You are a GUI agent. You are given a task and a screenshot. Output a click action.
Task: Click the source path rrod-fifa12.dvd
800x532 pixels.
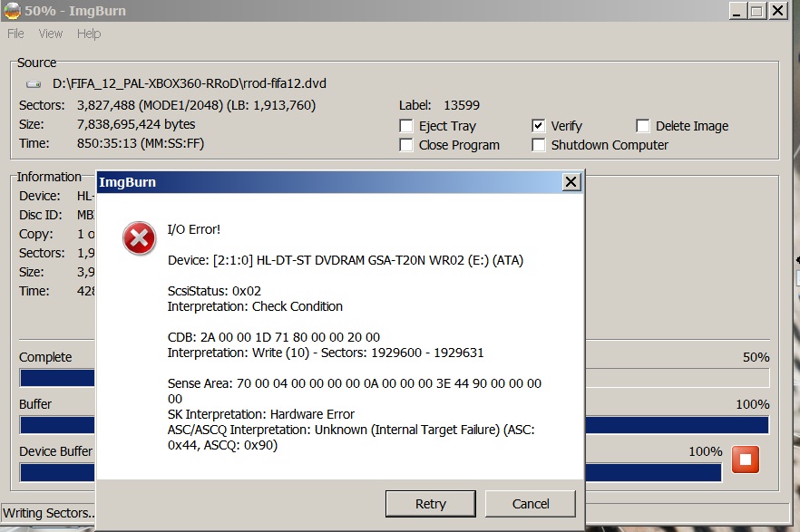[190, 83]
